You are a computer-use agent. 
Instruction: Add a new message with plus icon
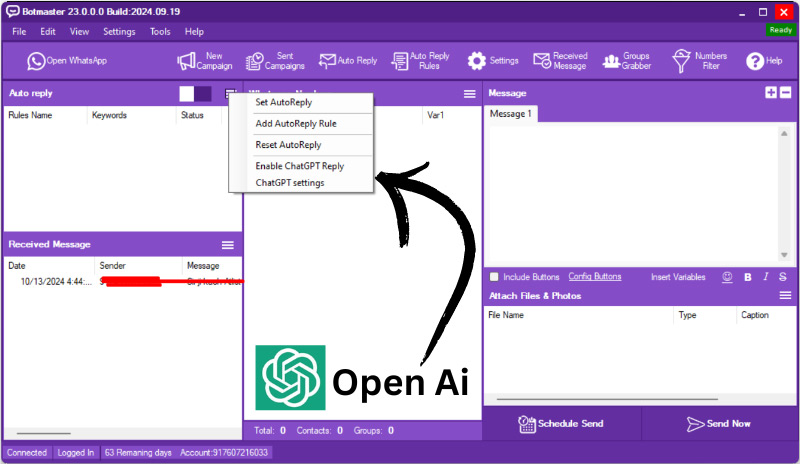click(x=771, y=92)
